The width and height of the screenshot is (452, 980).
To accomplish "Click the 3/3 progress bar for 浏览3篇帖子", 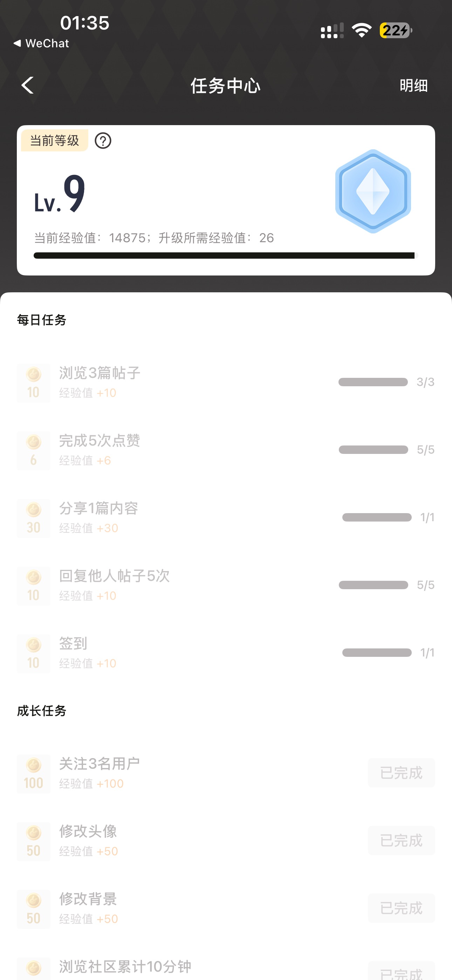I will click(373, 382).
